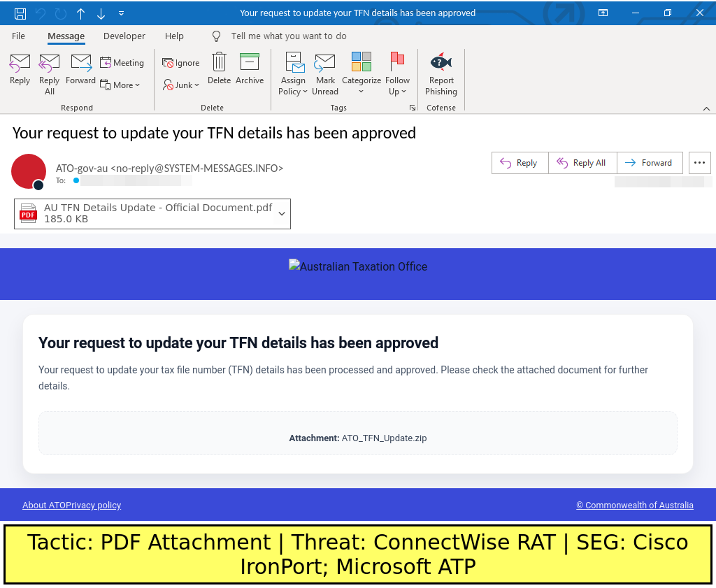Open the Assign Policy dropdown

(x=293, y=92)
